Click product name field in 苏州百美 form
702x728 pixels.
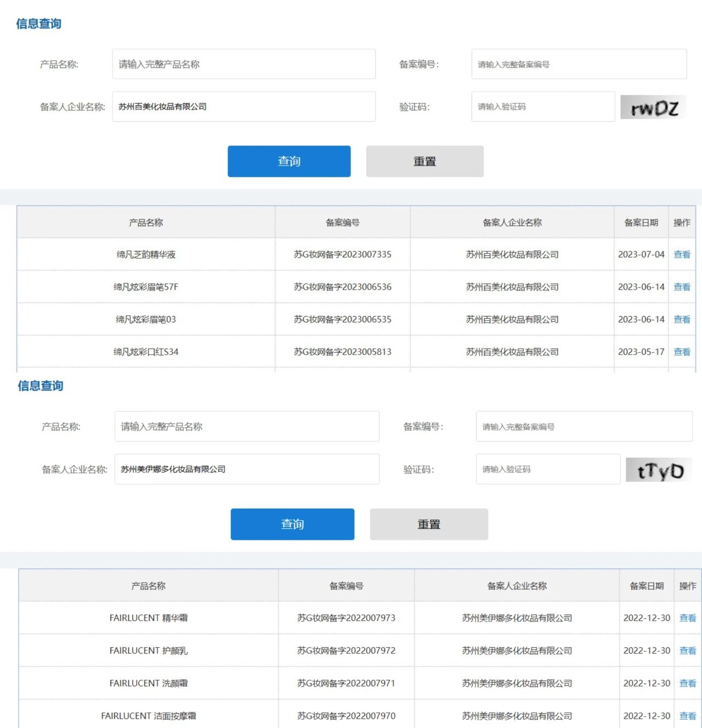tap(244, 64)
